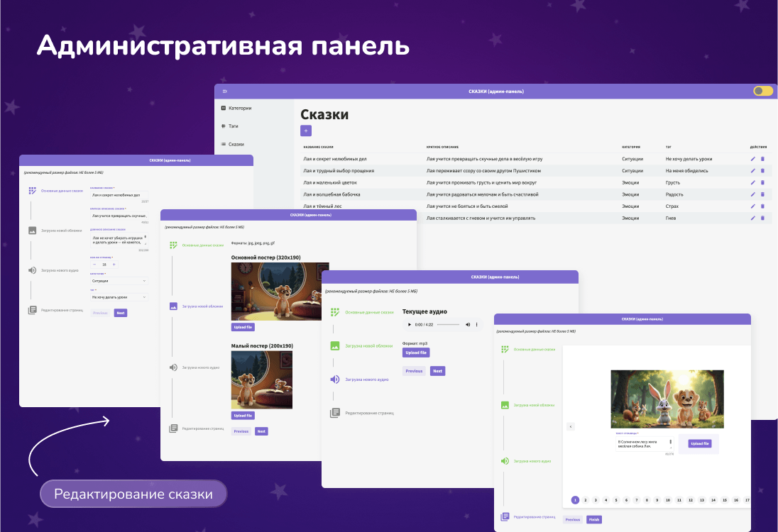Screen dimensions: 778x532
Task: Delete the 'Лая и волшебная бабочка' row
Action: [762, 194]
